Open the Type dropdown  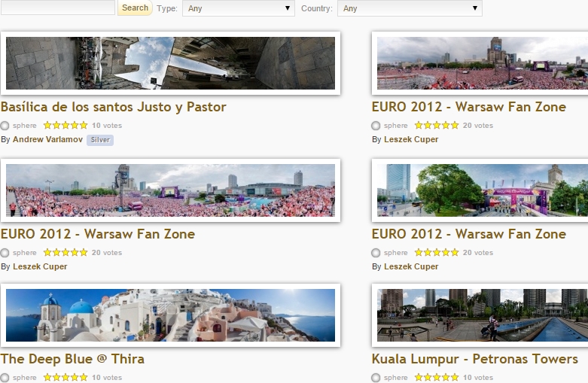click(x=239, y=8)
